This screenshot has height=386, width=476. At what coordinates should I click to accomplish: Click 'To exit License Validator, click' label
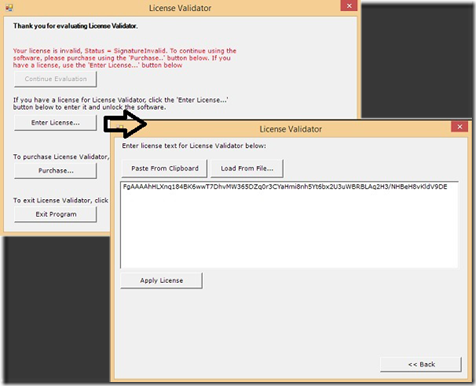point(61,200)
